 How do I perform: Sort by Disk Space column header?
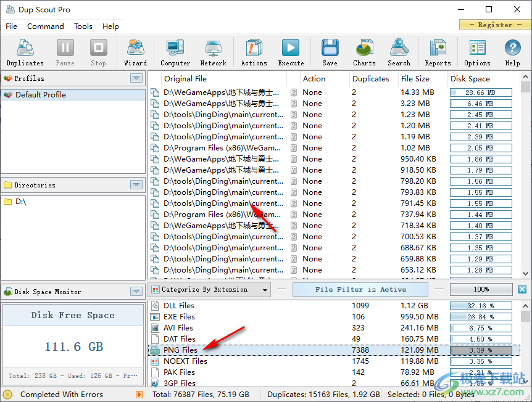[483, 79]
